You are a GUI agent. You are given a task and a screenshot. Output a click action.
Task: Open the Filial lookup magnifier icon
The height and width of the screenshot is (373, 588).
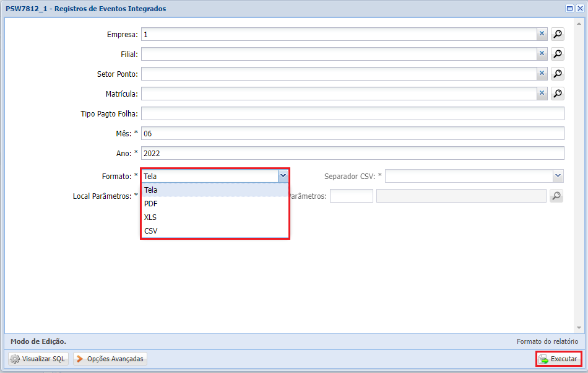(x=558, y=55)
